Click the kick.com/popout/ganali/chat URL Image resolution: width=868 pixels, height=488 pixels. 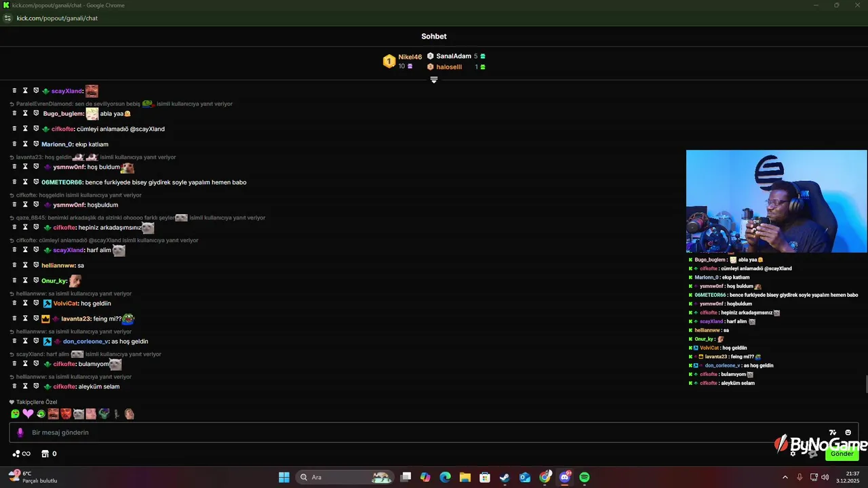pos(57,18)
